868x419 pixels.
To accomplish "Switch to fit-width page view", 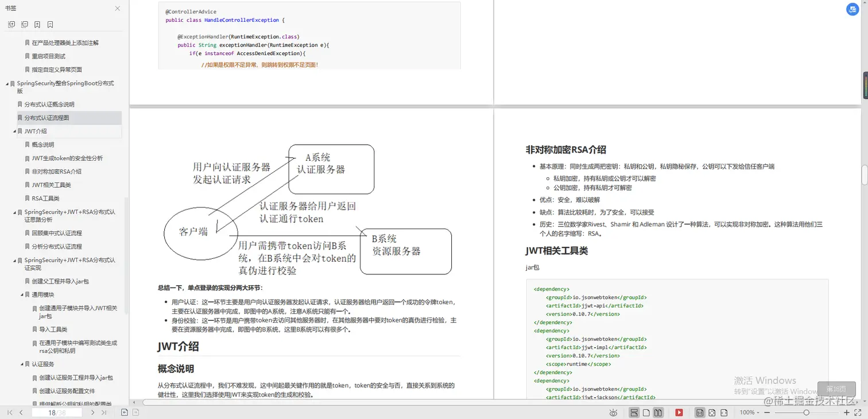I will point(724,412).
